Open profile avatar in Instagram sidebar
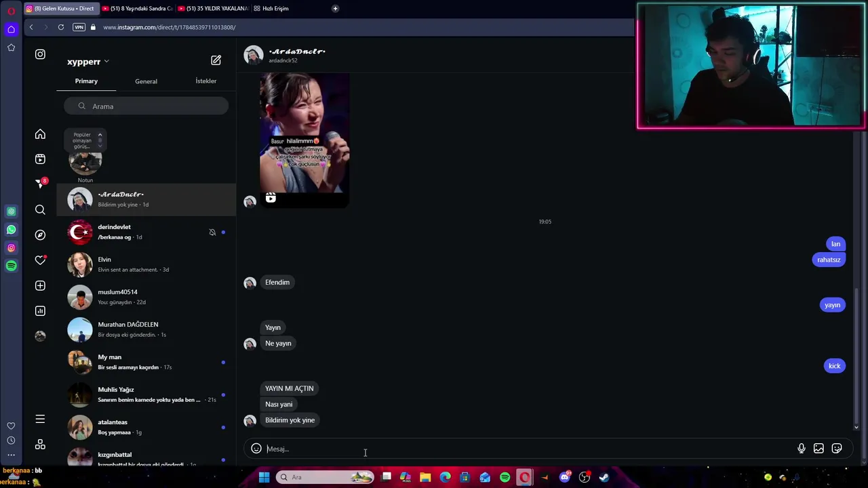Screen dimensions: 868x488 [x=40, y=336]
